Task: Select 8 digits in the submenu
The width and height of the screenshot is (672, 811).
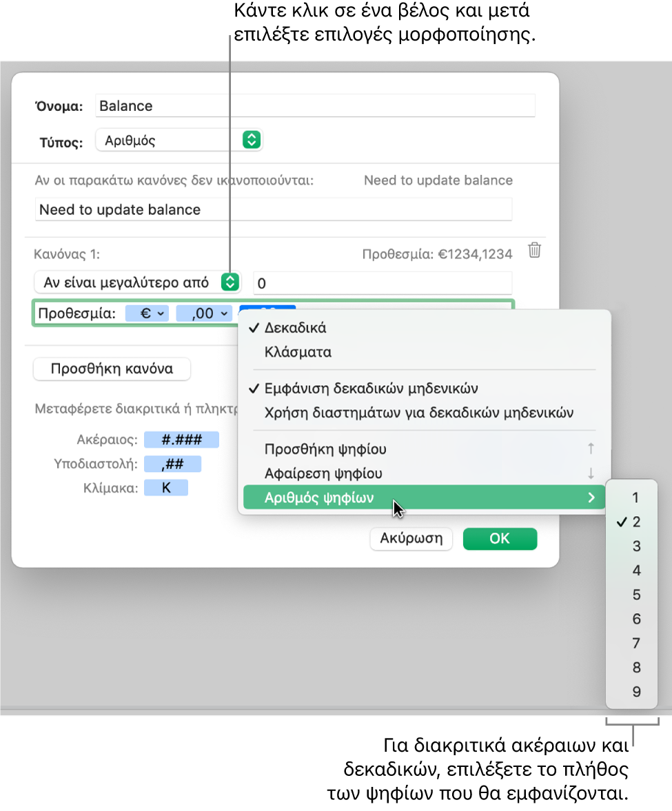Action: 631,668
